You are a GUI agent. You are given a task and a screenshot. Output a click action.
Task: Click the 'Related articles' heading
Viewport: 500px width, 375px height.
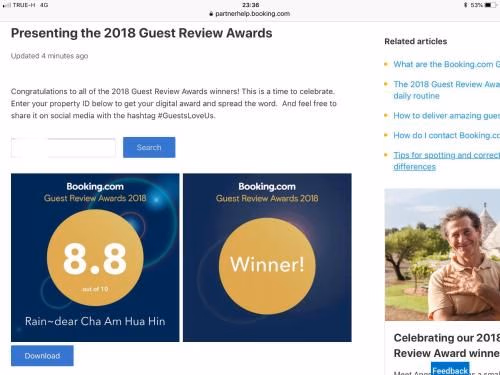(x=416, y=41)
